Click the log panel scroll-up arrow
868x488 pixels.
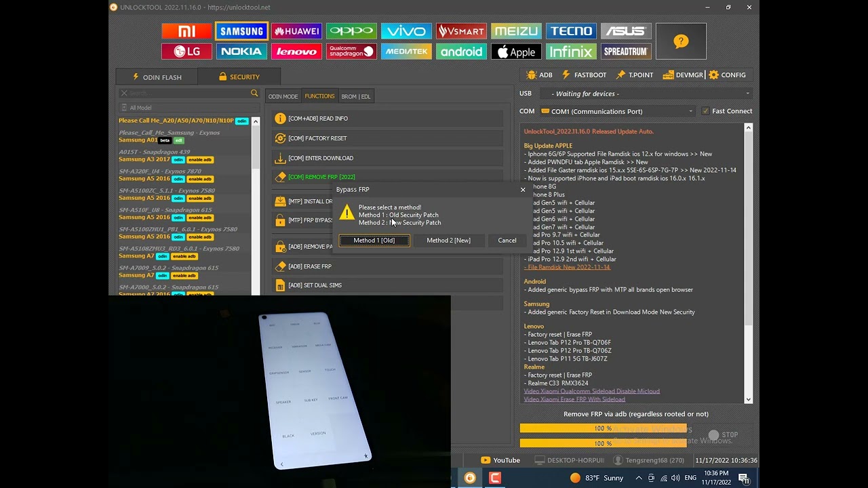point(749,127)
